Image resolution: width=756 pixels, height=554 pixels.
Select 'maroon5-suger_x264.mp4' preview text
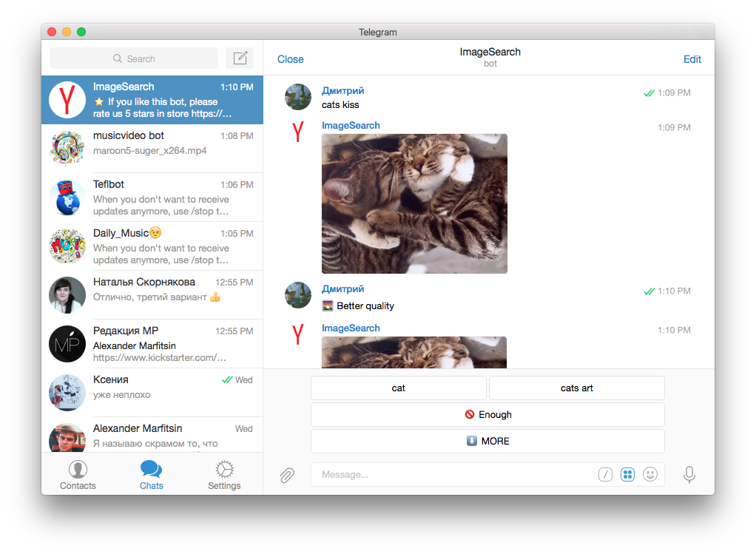click(x=149, y=150)
